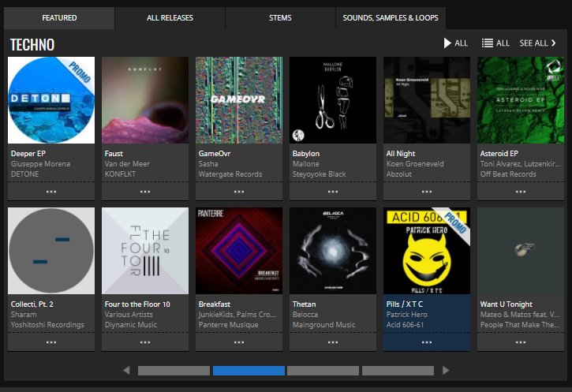This screenshot has width=572, height=392.
Task: Open Deeper EP cover artwork
Action: pyautogui.click(x=51, y=100)
